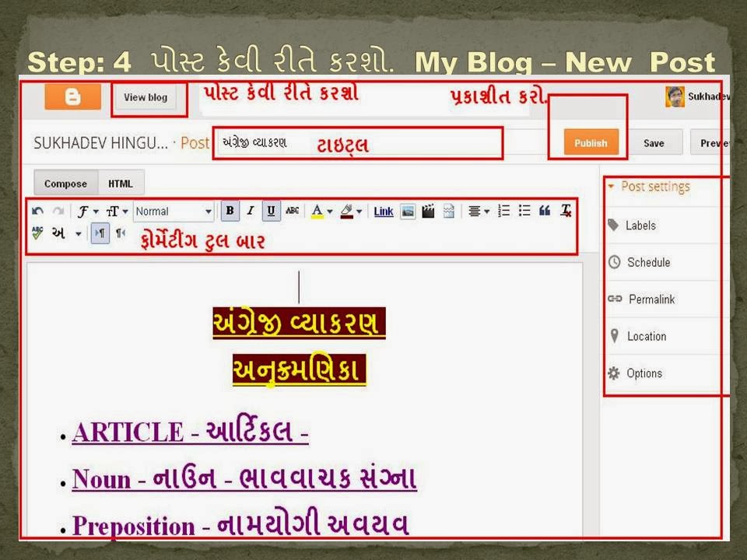Screen dimensions: 747x560
Task: Toggle bold formatting
Action: [230, 211]
